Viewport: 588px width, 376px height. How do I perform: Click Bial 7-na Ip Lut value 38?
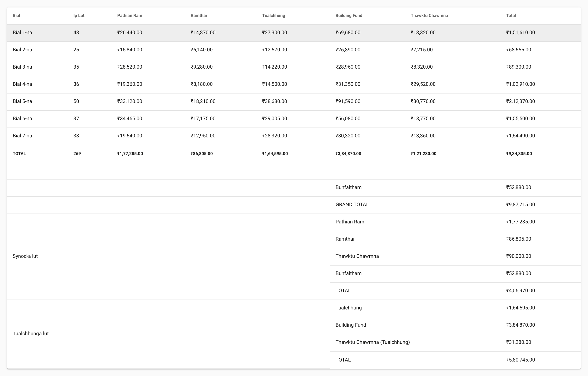pos(76,136)
